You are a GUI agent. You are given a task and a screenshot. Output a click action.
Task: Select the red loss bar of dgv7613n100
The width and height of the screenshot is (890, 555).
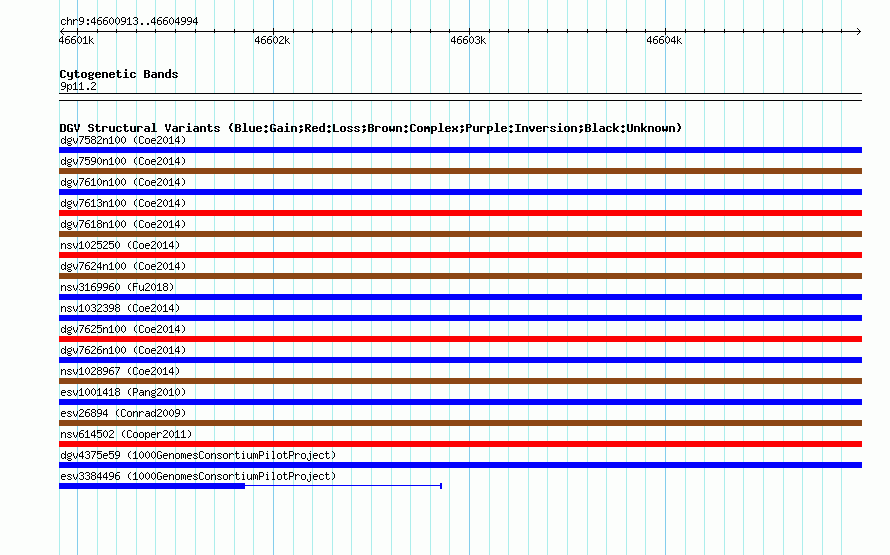(x=460, y=213)
